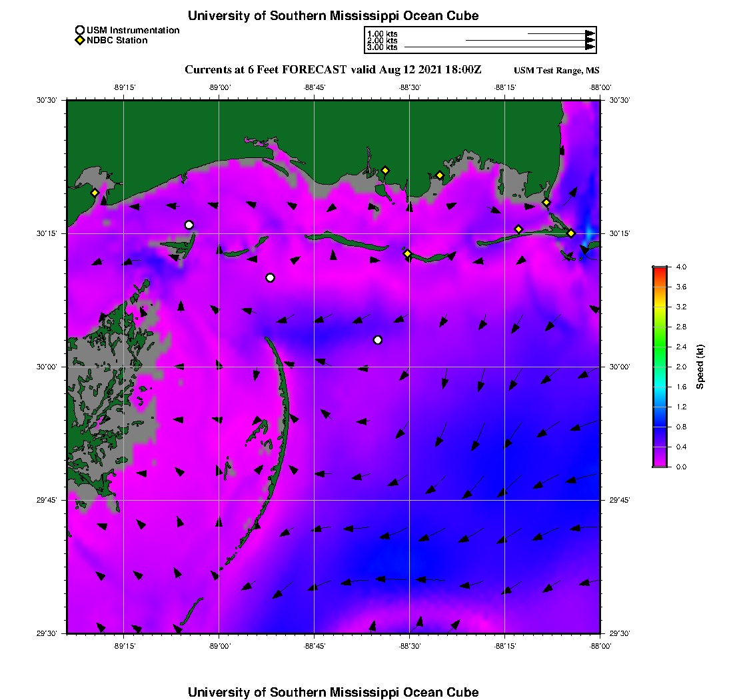Click NDBC diamond on island near -88°30'

click(x=408, y=254)
